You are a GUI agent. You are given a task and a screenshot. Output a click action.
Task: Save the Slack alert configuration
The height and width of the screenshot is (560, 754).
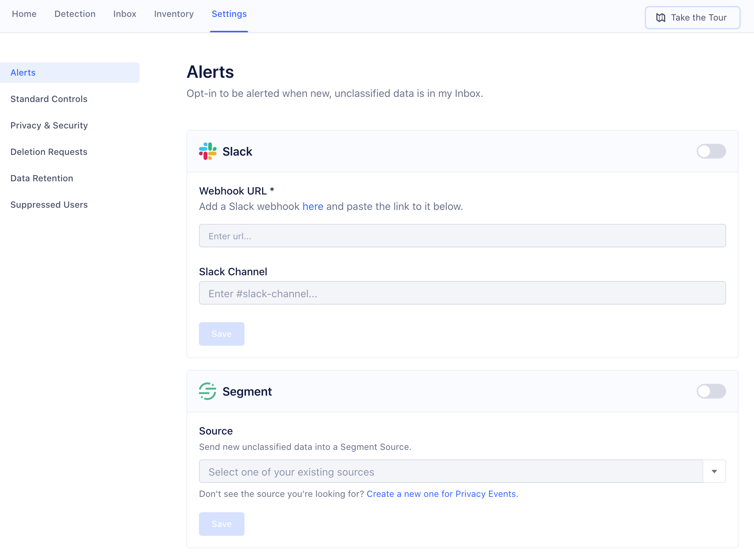point(221,334)
